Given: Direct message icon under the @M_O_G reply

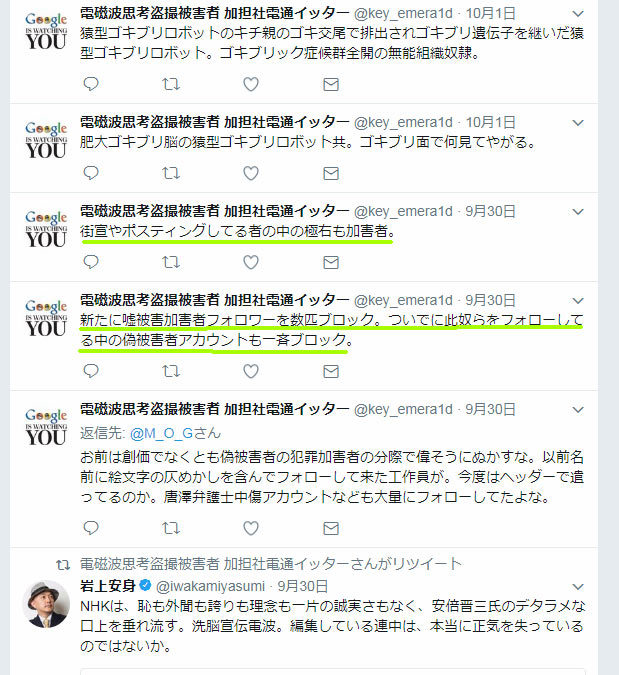Looking at the screenshot, I should [x=331, y=528].
